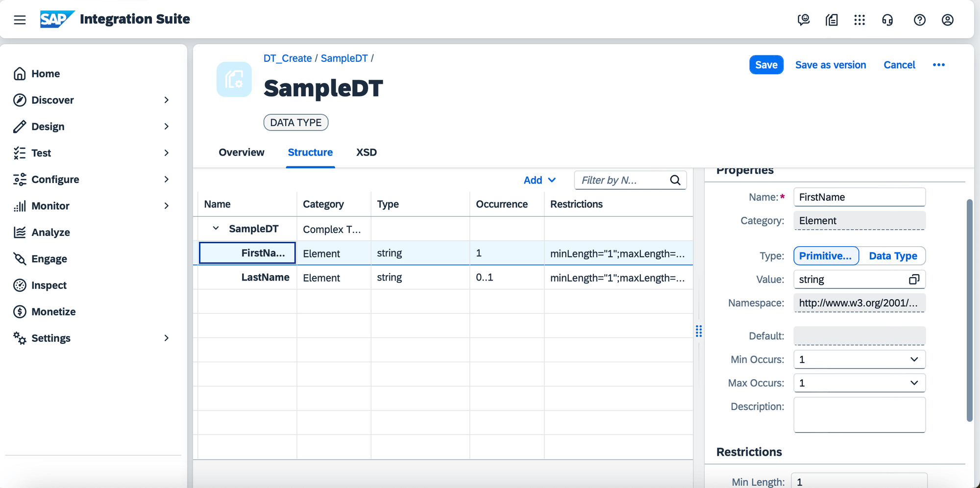The height and width of the screenshot is (488, 980).
Task: Switch Type selection to Data Type
Action: pos(893,256)
